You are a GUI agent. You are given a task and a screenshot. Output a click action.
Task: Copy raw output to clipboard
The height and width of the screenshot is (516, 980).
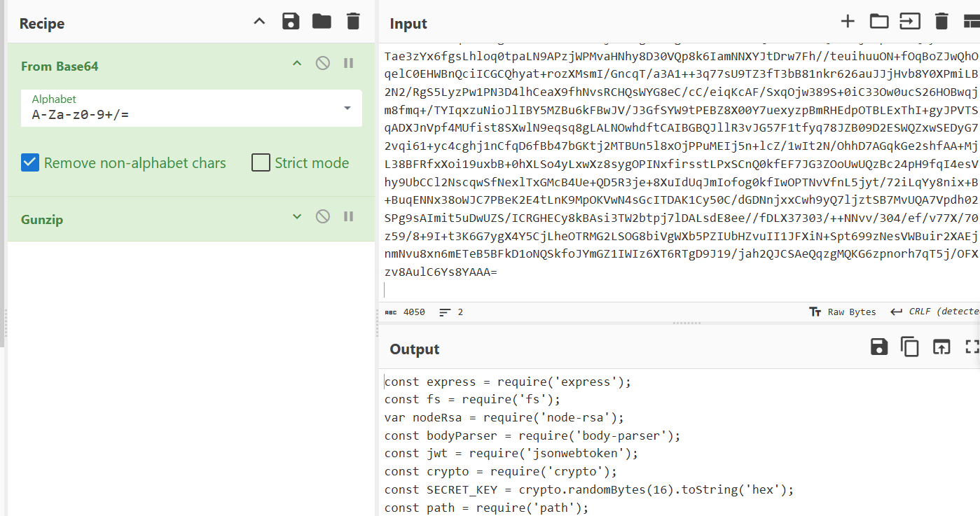pyautogui.click(x=909, y=347)
